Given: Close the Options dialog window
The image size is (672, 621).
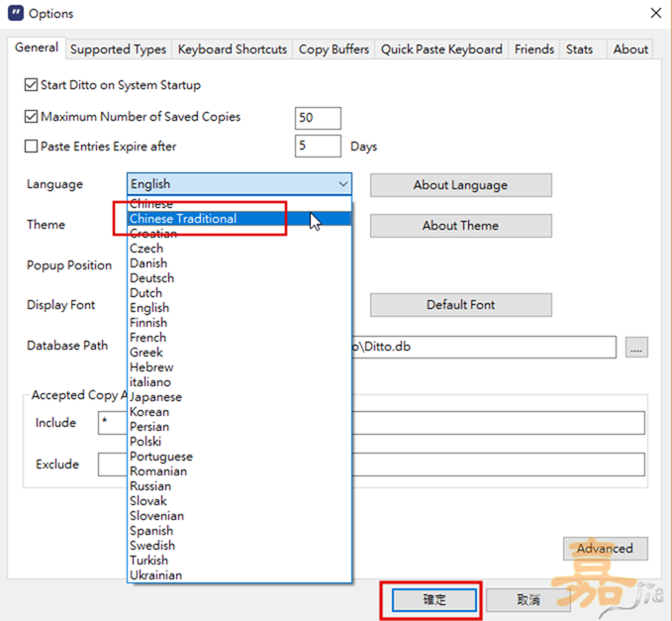Looking at the screenshot, I should click(x=656, y=13).
